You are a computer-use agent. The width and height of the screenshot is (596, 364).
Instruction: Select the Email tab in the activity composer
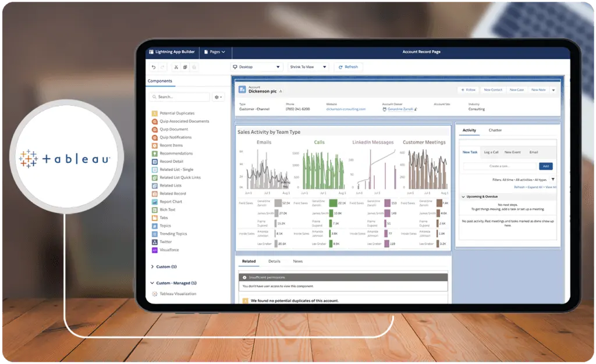[x=534, y=152]
